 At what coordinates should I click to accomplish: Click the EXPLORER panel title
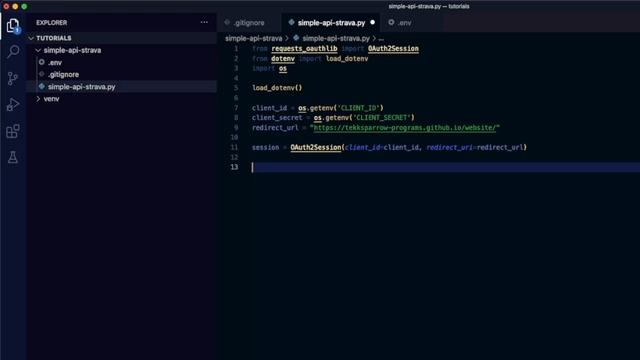tap(51, 23)
